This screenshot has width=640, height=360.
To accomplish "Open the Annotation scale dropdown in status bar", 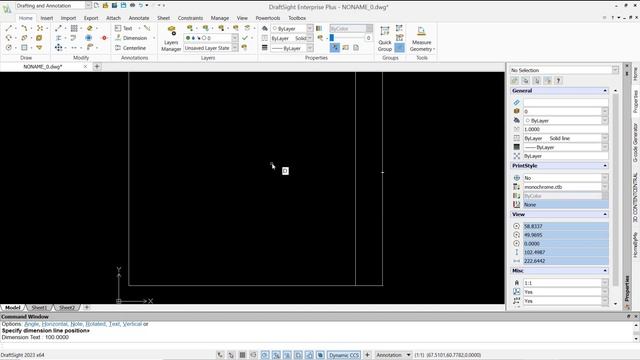I will (408, 355).
